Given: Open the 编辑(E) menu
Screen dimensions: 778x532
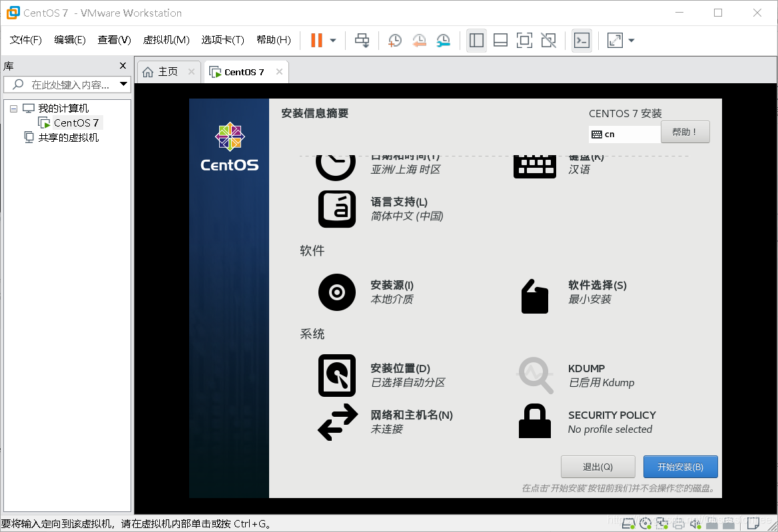Looking at the screenshot, I should 70,40.
